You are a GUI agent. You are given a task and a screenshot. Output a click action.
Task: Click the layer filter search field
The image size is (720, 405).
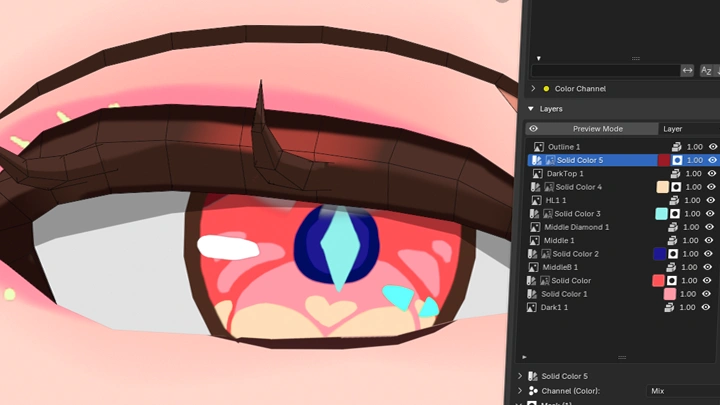606,71
